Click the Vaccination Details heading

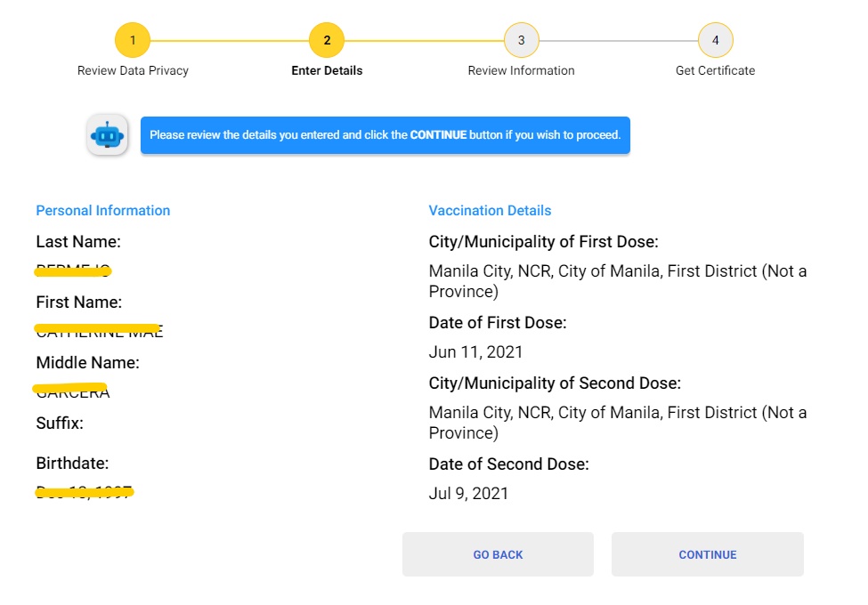pos(490,211)
